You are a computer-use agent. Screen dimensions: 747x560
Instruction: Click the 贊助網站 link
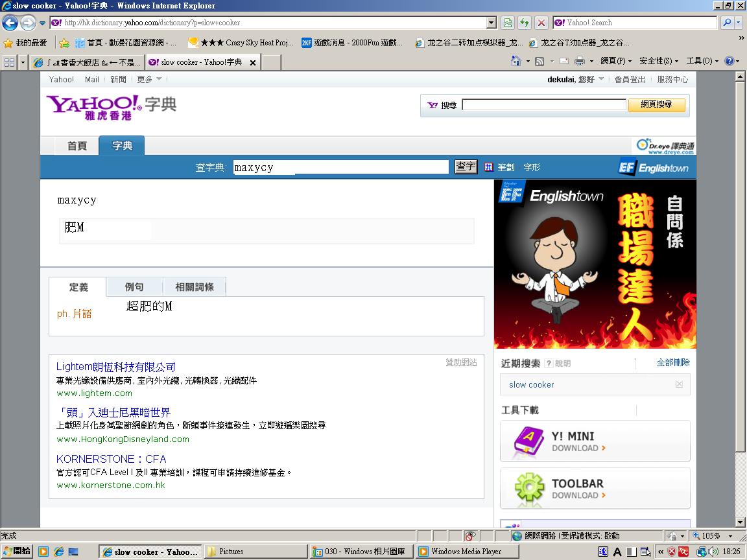coord(461,362)
